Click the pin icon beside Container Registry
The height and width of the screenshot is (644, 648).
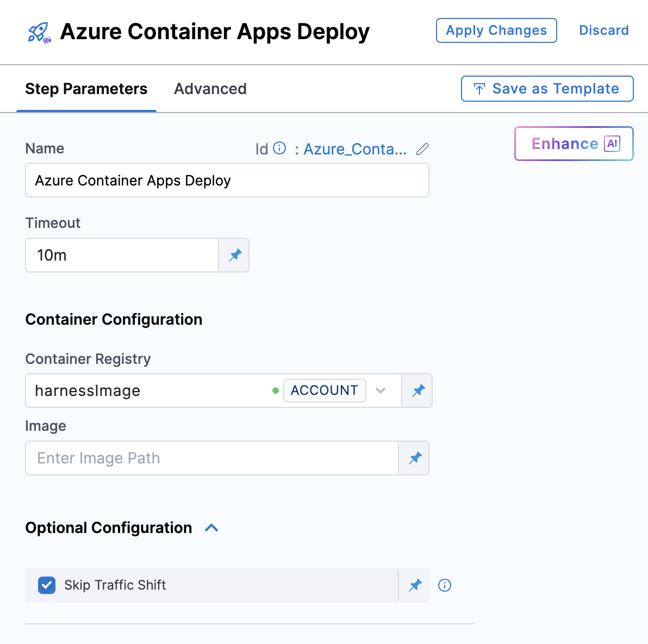click(418, 391)
